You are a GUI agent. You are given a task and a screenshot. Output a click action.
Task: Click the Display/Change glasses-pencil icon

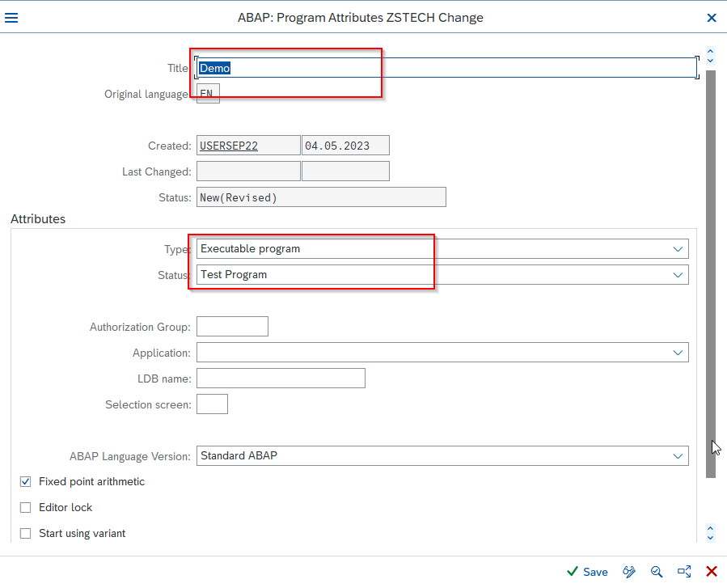click(628, 572)
